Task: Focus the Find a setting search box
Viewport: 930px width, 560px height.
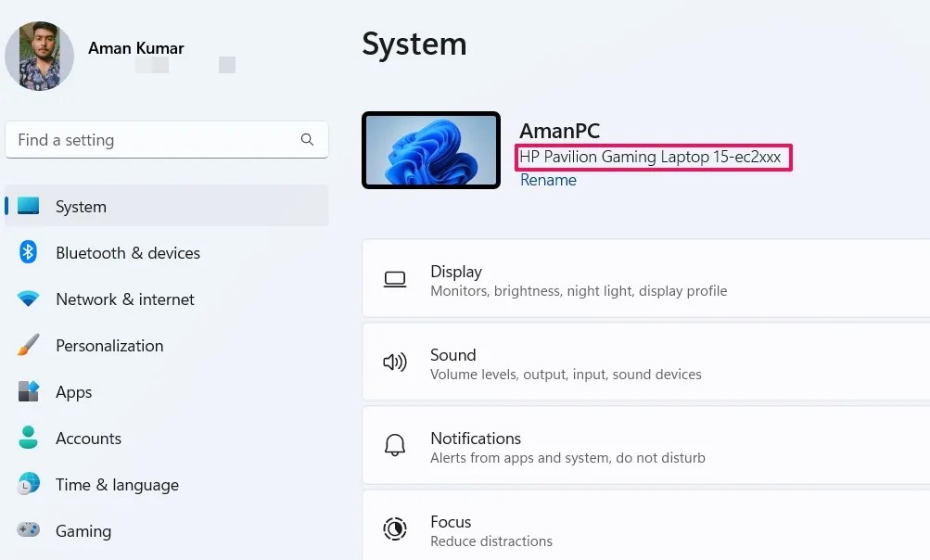Action: pos(167,140)
